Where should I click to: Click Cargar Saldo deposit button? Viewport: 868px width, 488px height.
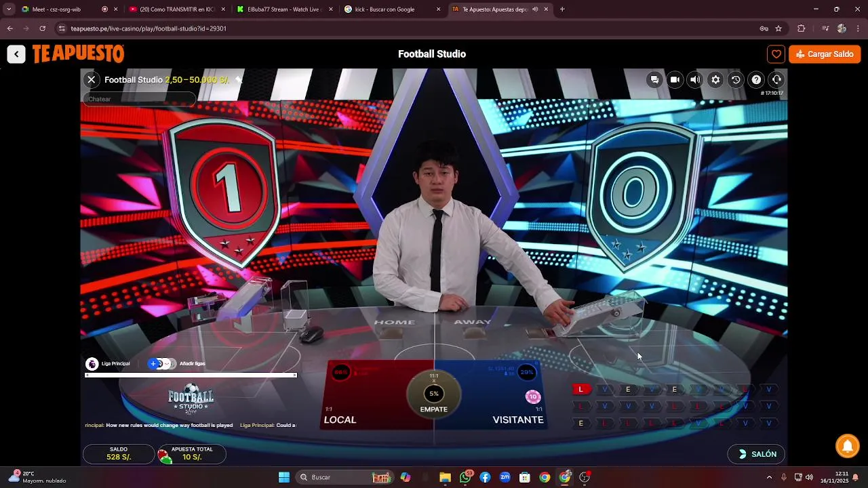click(825, 54)
